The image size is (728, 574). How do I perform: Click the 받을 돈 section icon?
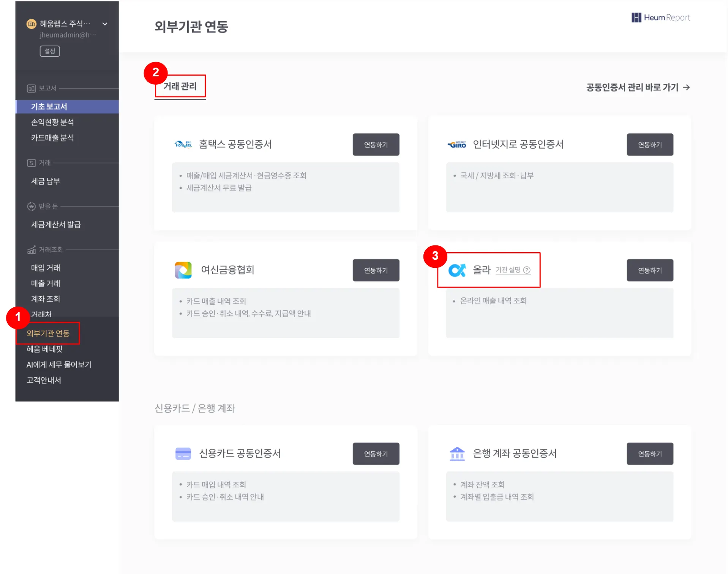click(x=31, y=206)
